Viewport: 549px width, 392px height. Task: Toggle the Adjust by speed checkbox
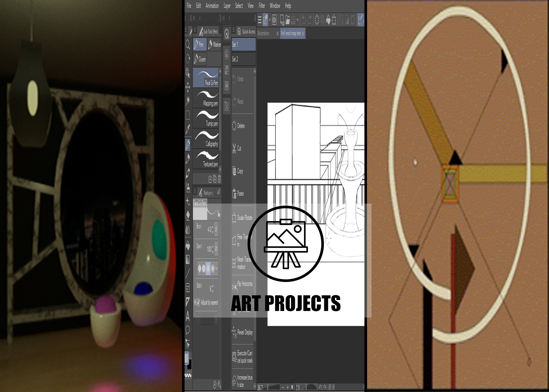[x=198, y=302]
